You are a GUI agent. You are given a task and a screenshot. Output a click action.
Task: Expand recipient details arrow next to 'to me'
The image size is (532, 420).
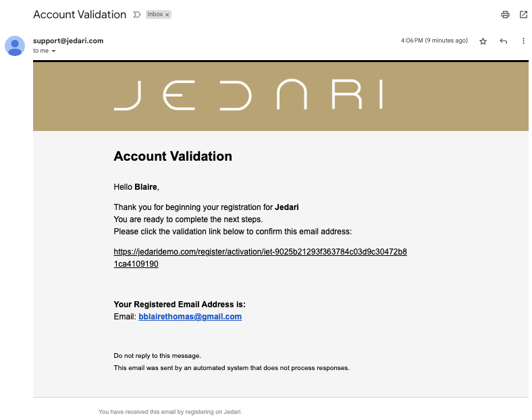click(53, 51)
